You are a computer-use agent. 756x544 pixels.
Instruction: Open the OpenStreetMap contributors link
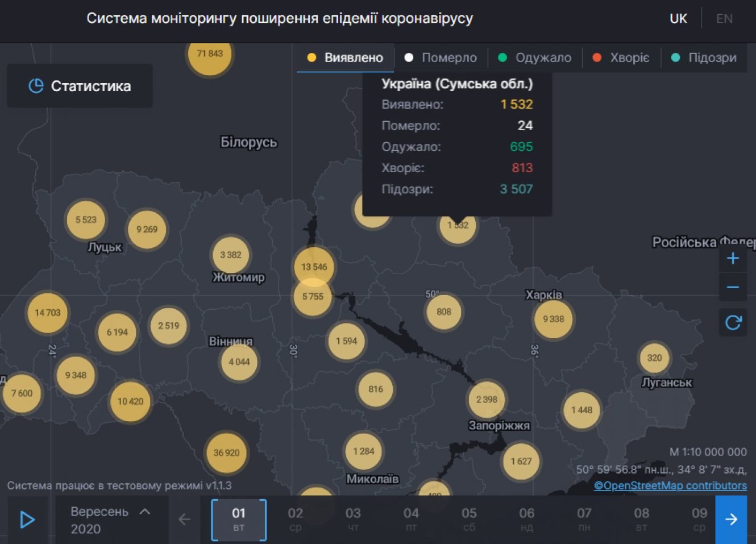point(670,485)
